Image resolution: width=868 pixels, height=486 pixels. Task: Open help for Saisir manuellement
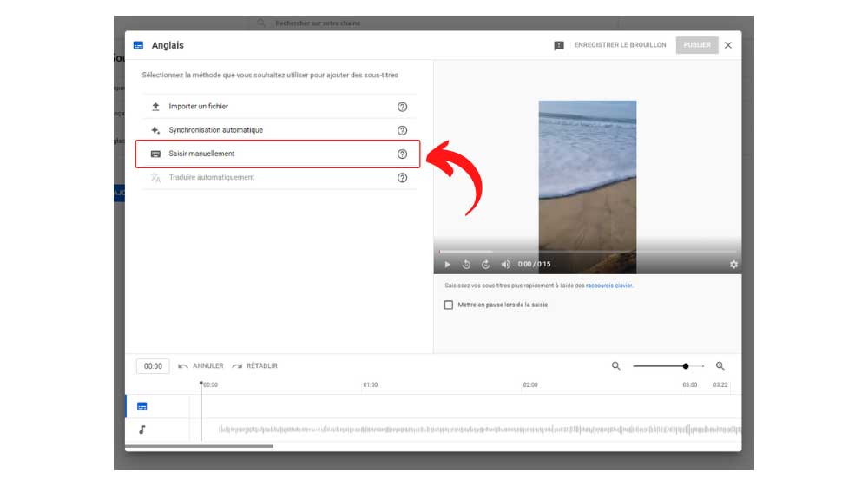(x=403, y=154)
